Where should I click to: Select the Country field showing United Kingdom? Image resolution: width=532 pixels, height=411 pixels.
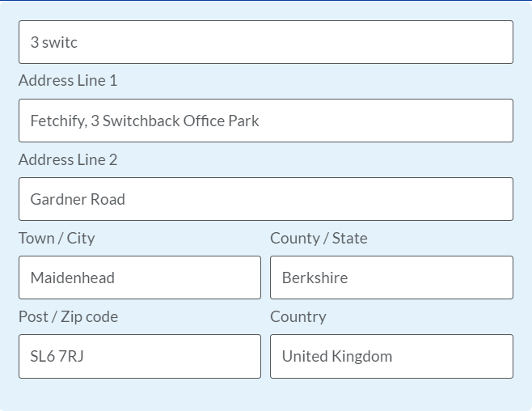(x=391, y=356)
